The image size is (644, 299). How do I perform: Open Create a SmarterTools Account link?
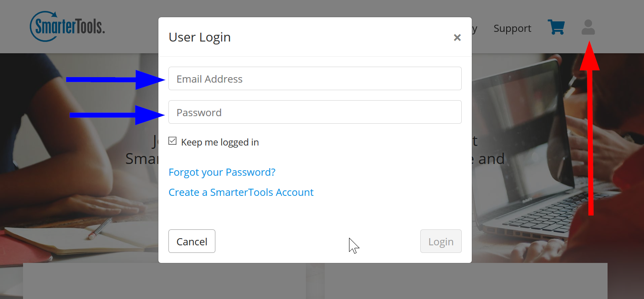click(x=241, y=192)
